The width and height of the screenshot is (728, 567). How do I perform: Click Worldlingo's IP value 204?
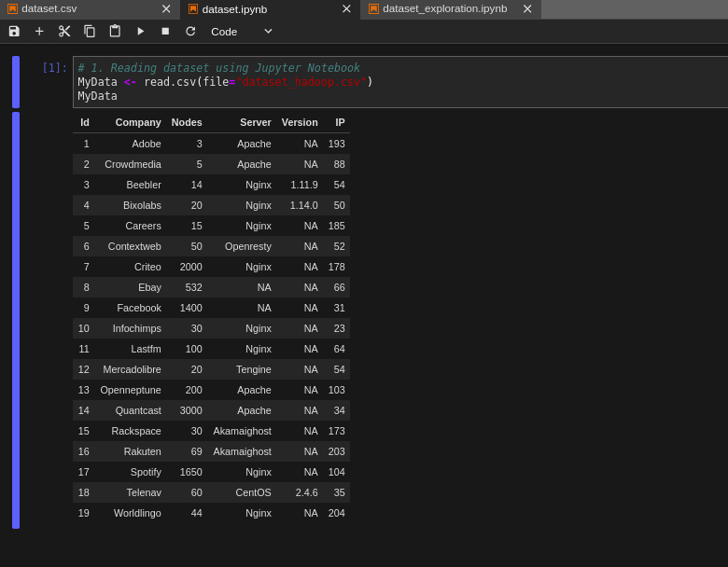(336, 513)
